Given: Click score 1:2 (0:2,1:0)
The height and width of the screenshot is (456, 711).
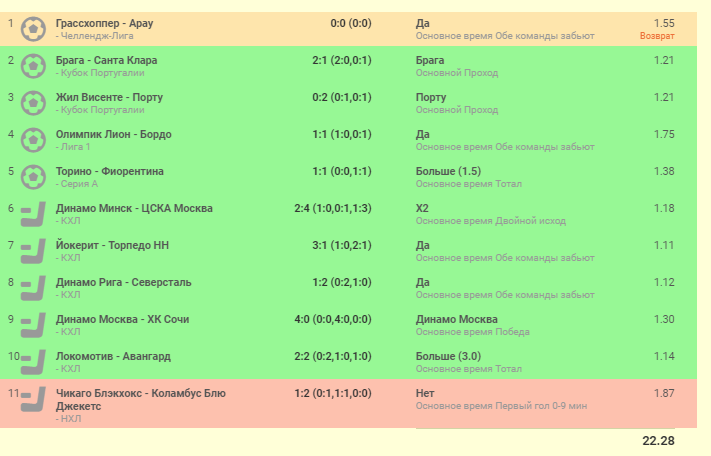Looking at the screenshot, I should (x=342, y=282).
